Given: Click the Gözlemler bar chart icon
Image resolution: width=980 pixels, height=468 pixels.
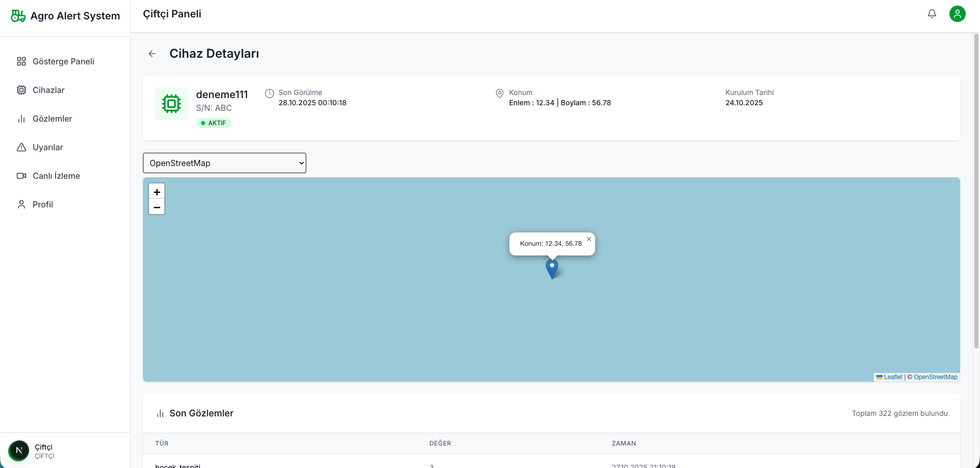Looking at the screenshot, I should (21, 119).
